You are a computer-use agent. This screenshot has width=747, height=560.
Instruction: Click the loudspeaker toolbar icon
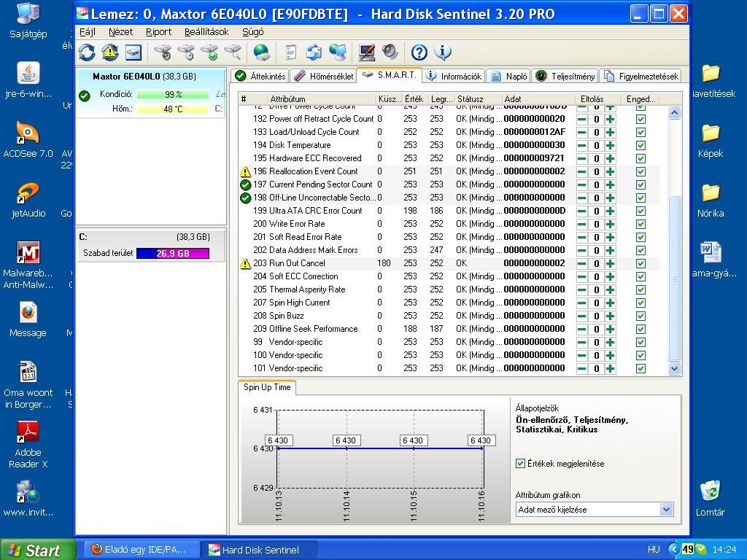390,52
